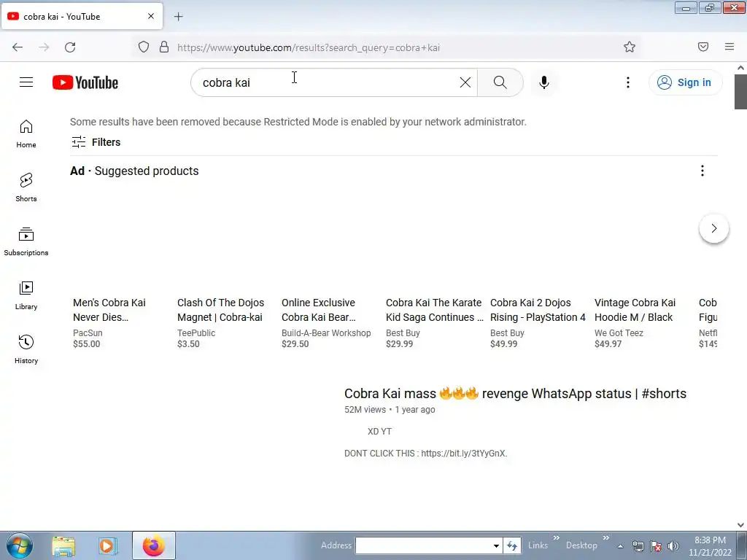
Task: Click the page vertical scrollbar thumb
Action: coord(741,91)
